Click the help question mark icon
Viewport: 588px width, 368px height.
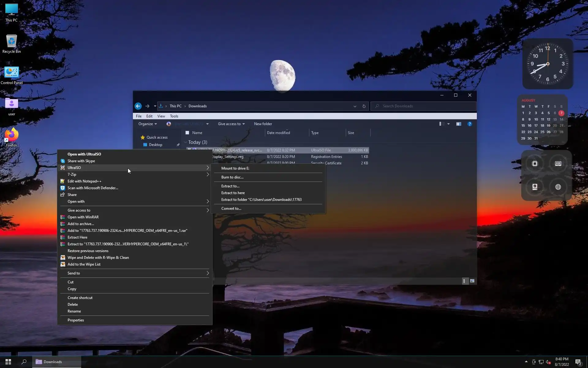[x=469, y=124]
